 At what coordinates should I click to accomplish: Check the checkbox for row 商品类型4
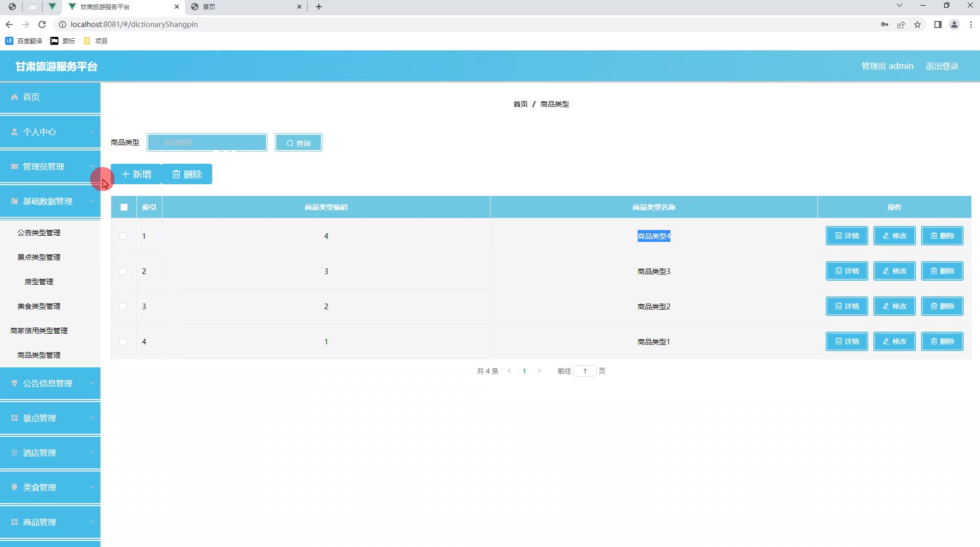pos(123,236)
